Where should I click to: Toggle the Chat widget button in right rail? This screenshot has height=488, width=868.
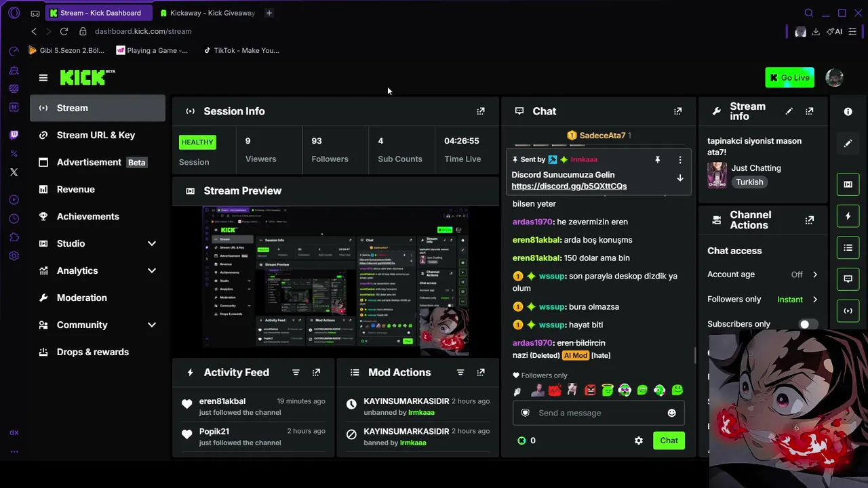click(848, 279)
